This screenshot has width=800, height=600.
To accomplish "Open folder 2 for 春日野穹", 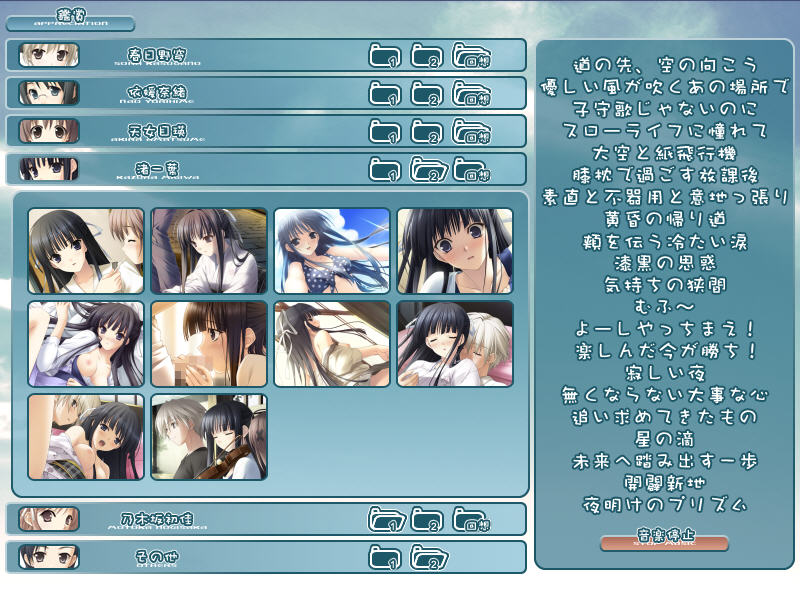I will click(427, 55).
